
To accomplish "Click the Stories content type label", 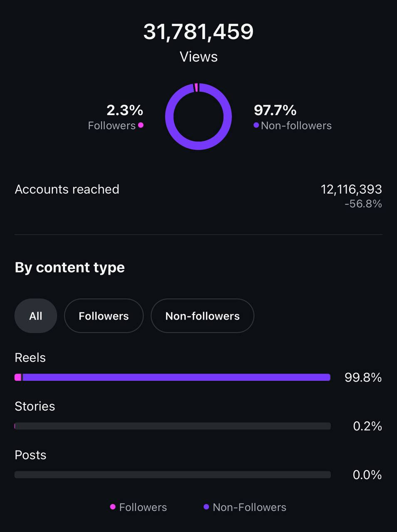I will tap(35, 406).
